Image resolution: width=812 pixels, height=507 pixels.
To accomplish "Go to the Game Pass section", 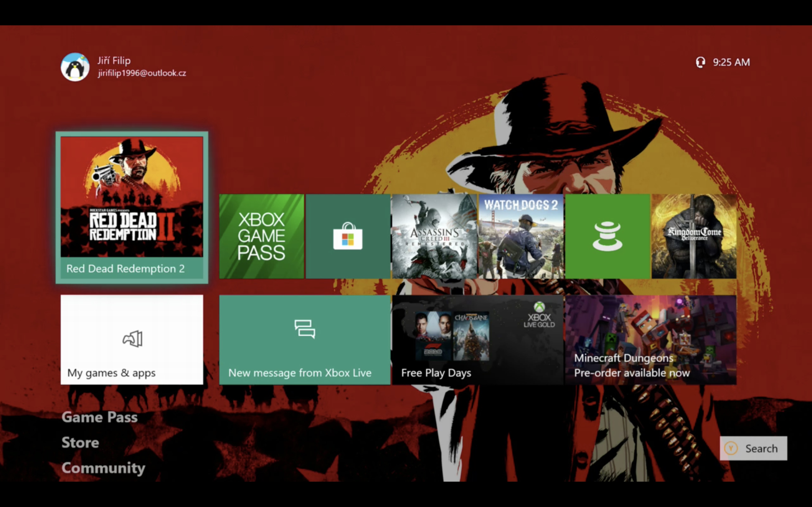I will (100, 417).
